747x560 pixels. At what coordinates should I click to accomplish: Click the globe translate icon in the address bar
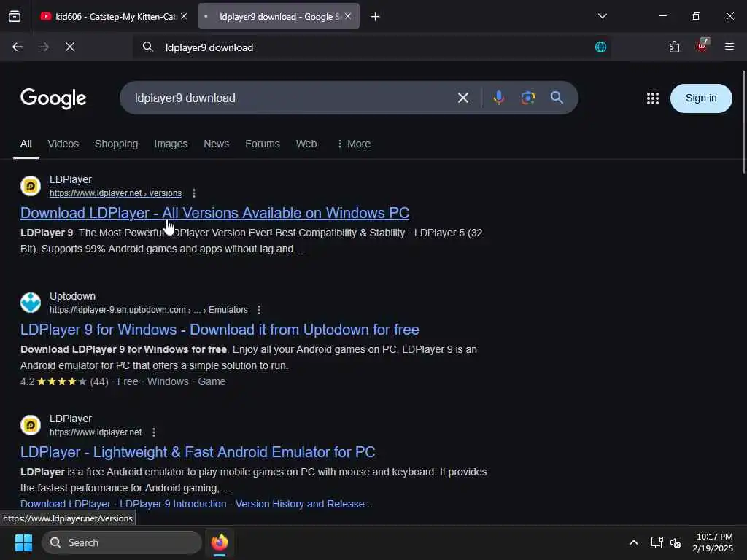[x=601, y=47]
